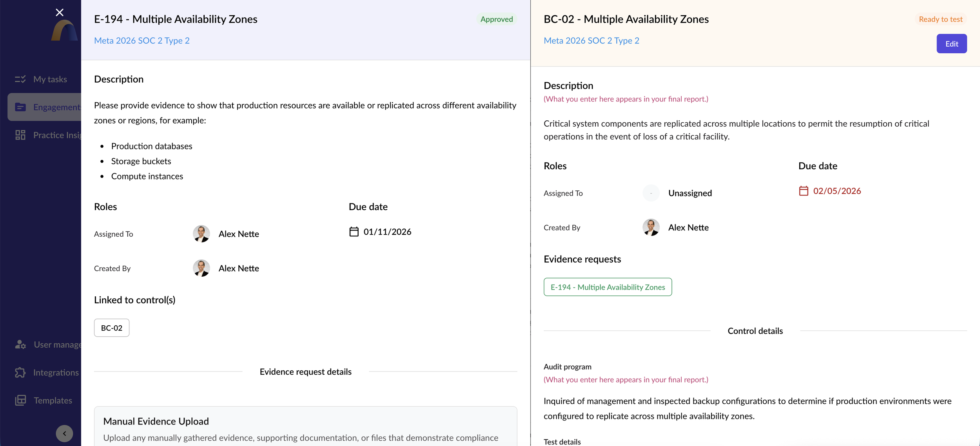This screenshot has width=980, height=446.
Task: Open E-194 Multiple Availability Zones evidence chip
Action: pyautogui.click(x=607, y=287)
